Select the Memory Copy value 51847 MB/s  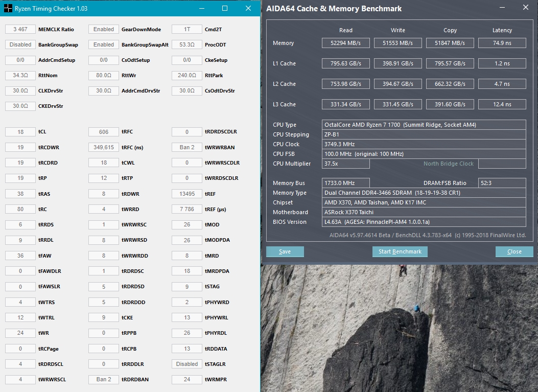pos(450,43)
